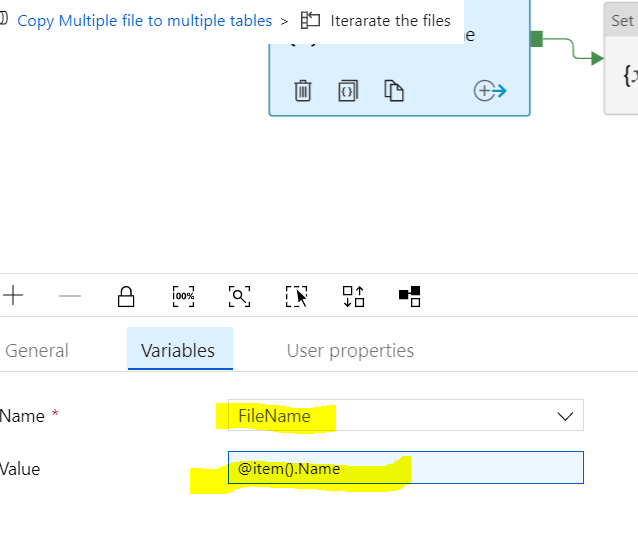Expand the FileName variable dropdown

406,415
